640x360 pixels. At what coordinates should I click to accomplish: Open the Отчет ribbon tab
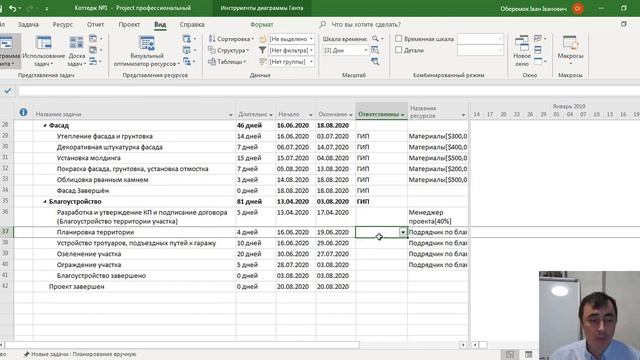tap(96, 24)
